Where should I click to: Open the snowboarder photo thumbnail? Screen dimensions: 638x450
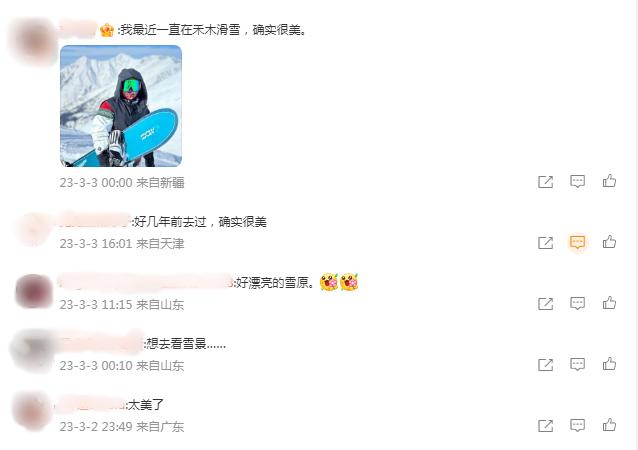click(121, 106)
